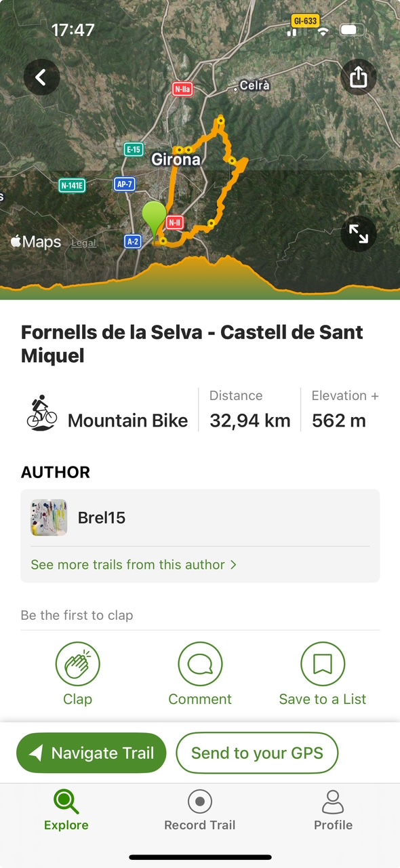Switch to the Record Trail tab

(199, 808)
